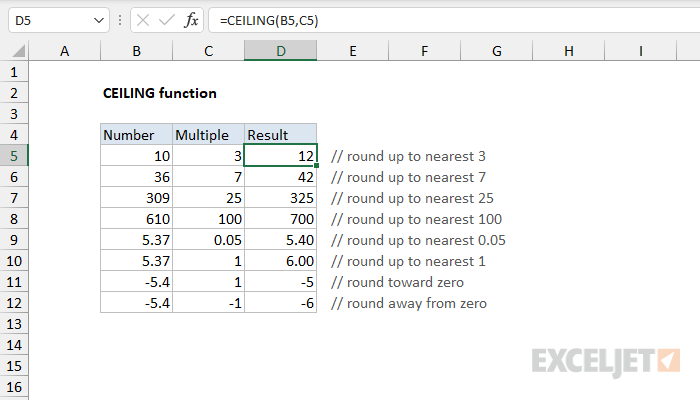Select column D header
The height and width of the screenshot is (400, 700).
click(x=280, y=51)
